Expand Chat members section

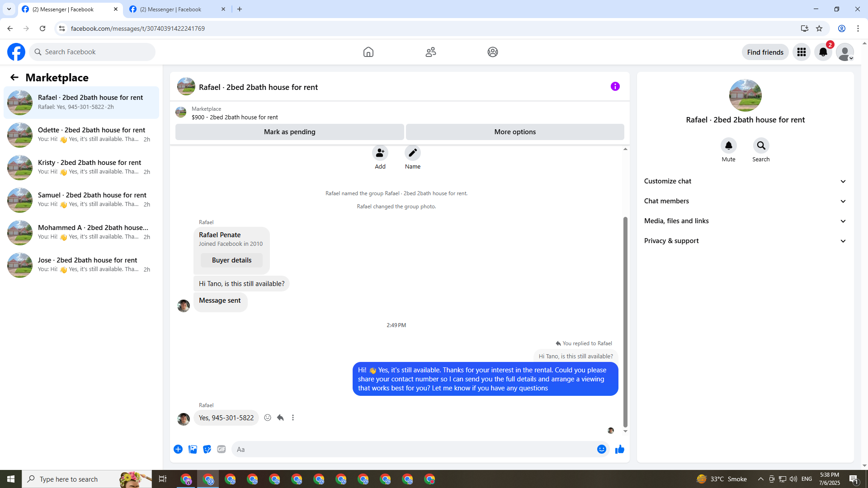point(745,202)
